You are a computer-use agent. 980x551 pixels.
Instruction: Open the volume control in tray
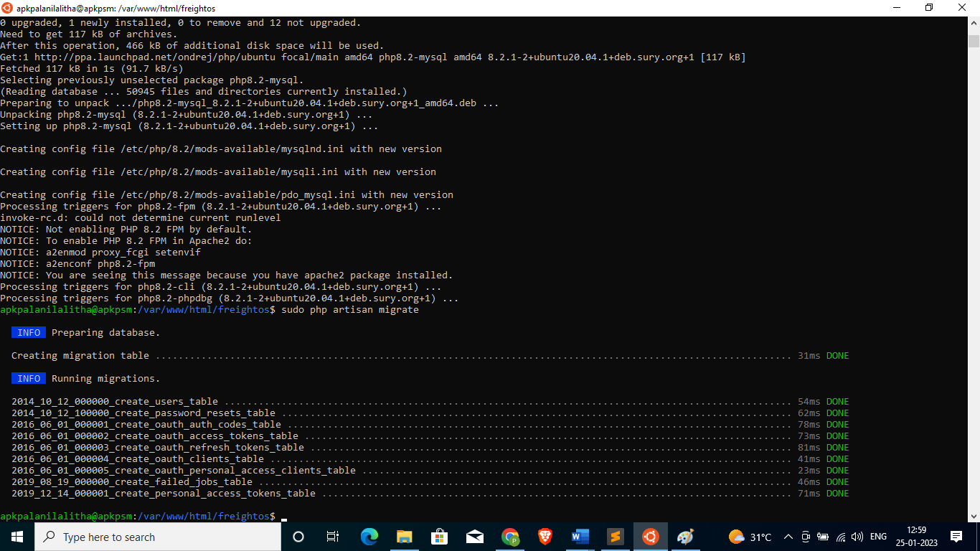[857, 537]
